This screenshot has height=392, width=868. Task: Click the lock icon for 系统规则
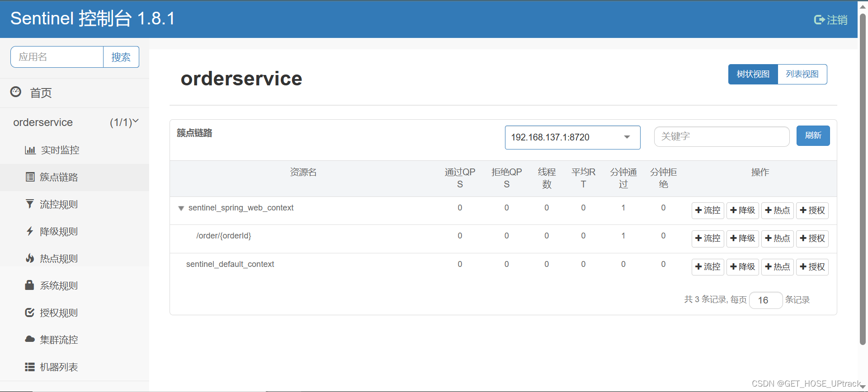[30, 285]
